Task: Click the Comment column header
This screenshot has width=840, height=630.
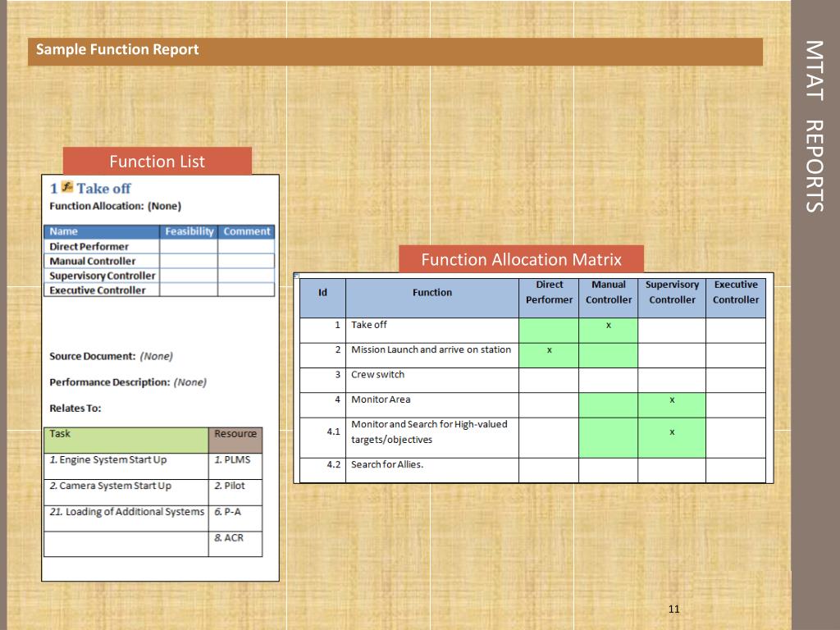Action: click(246, 231)
